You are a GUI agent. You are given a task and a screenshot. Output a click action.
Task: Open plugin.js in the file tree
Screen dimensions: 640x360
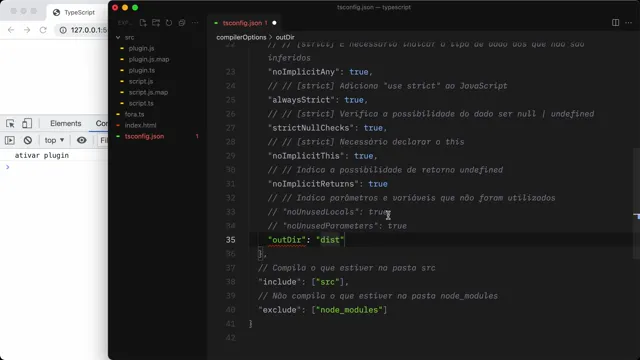click(x=141, y=48)
